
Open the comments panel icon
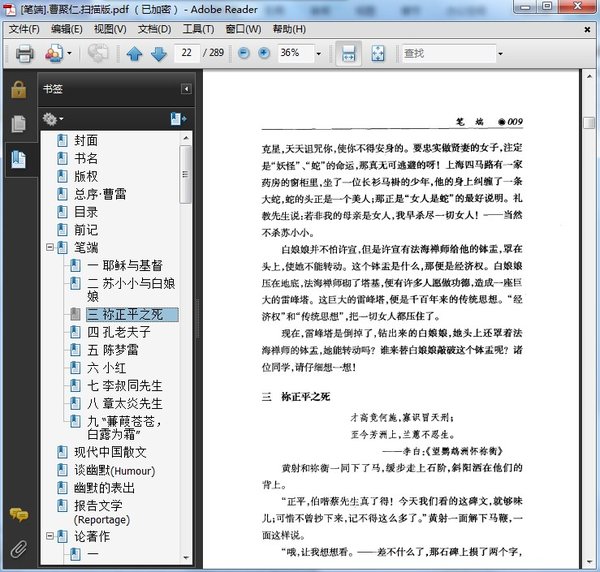[18, 515]
